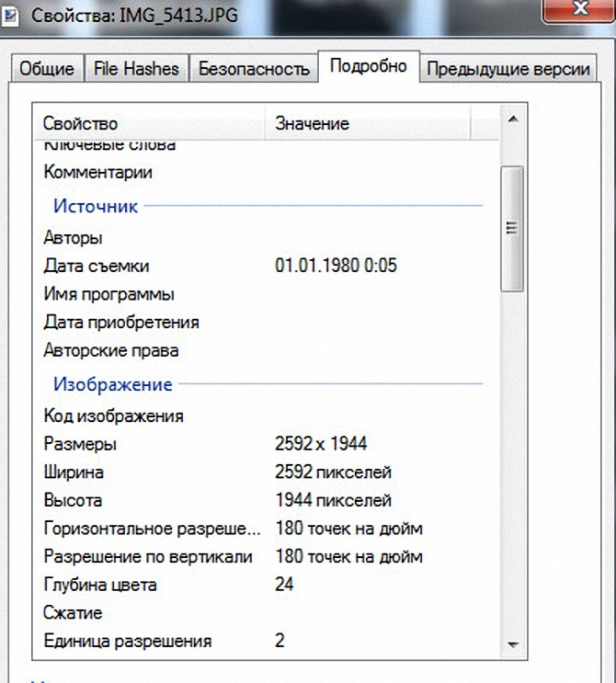Viewport: 616px width, 683px height.
Task: Open the Безопасность tab
Action: coord(254,68)
